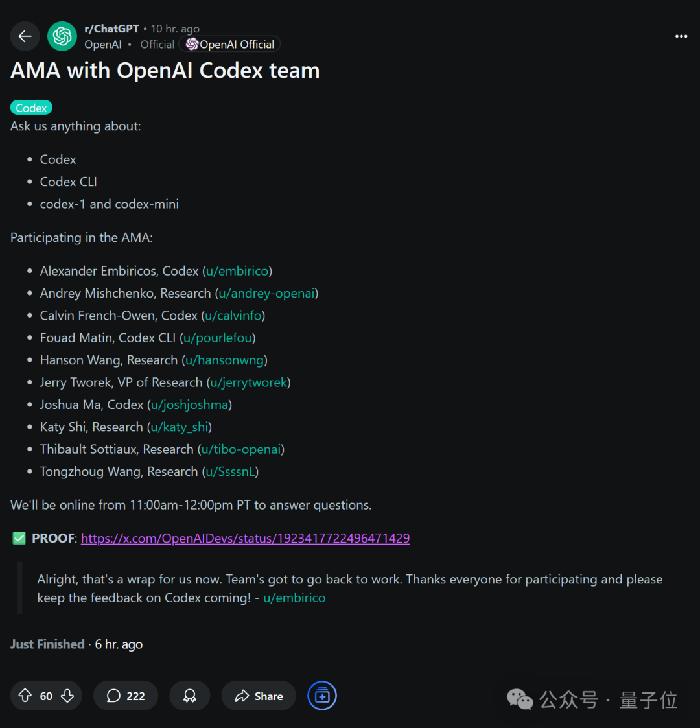Open the r/ChatGPT subreddit name
Image resolution: width=700 pixels, height=728 pixels.
tap(111, 28)
